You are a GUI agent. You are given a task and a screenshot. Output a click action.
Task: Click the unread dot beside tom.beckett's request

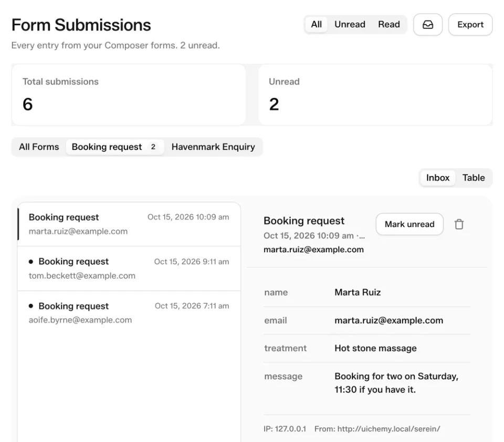coord(31,262)
